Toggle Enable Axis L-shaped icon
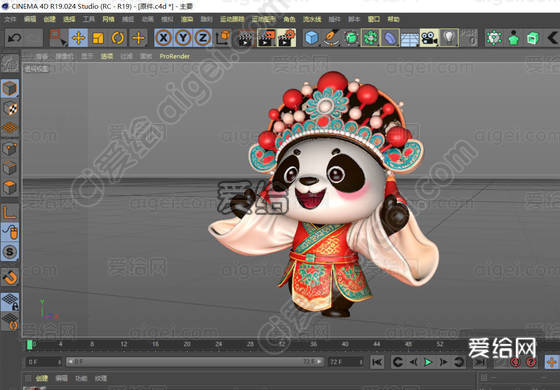Image resolution: width=560 pixels, height=390 pixels. (10, 213)
